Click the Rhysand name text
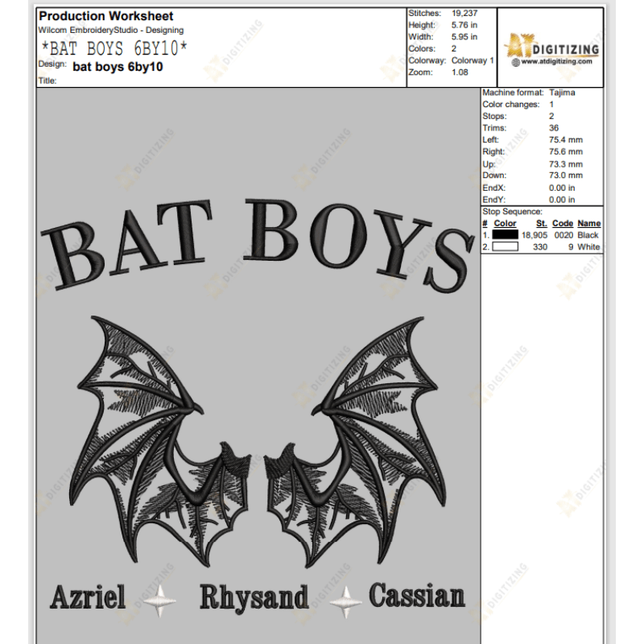Viewport: 644px width, 644px height. (254, 598)
